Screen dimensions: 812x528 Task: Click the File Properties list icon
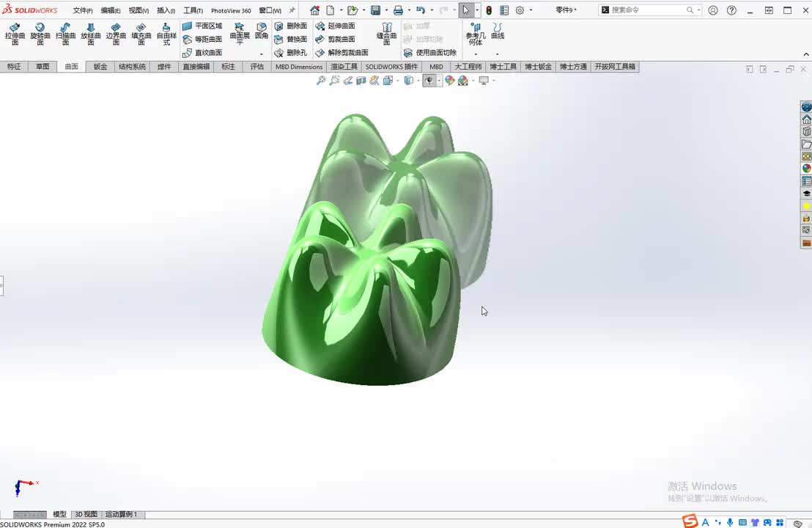tap(504, 10)
